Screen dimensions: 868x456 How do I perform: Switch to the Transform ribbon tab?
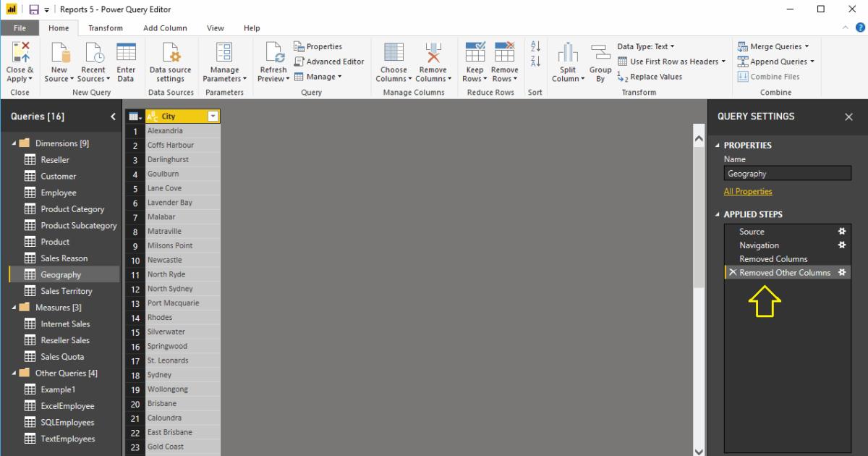[x=106, y=28]
